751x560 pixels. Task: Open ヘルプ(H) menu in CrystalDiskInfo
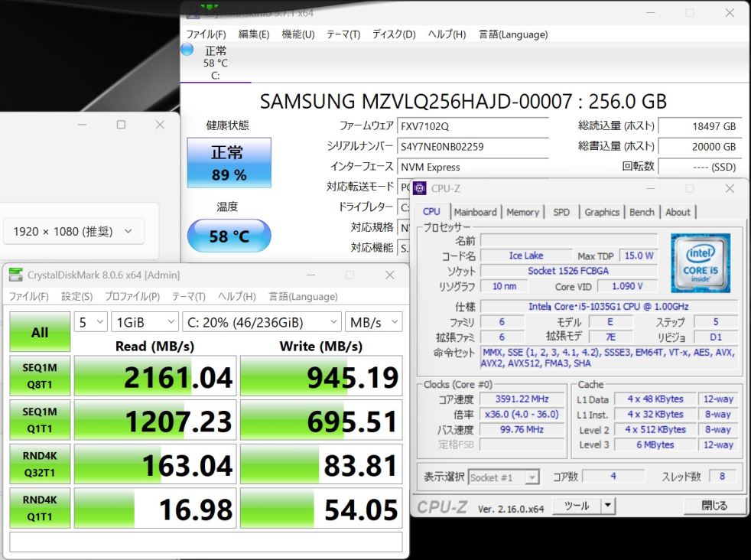pyautogui.click(x=447, y=34)
